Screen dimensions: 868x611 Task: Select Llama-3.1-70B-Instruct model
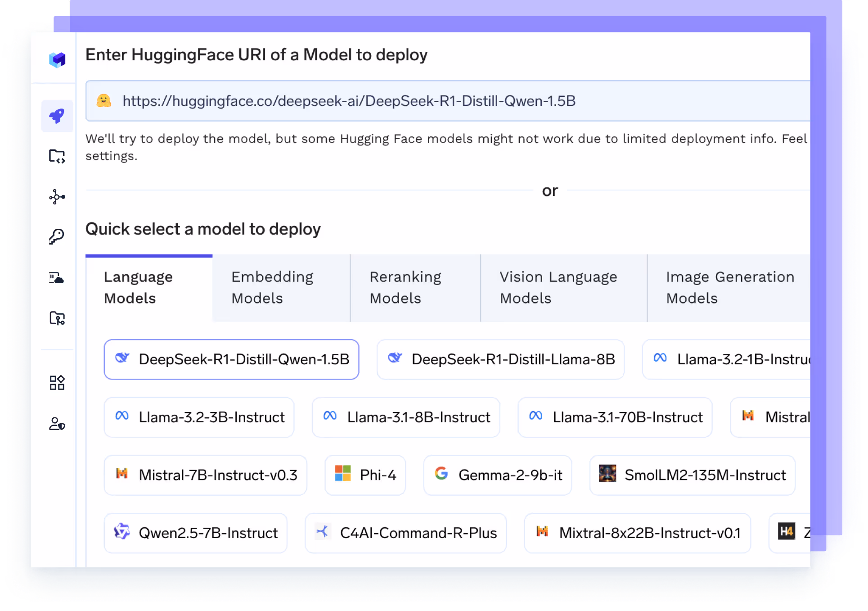point(615,417)
